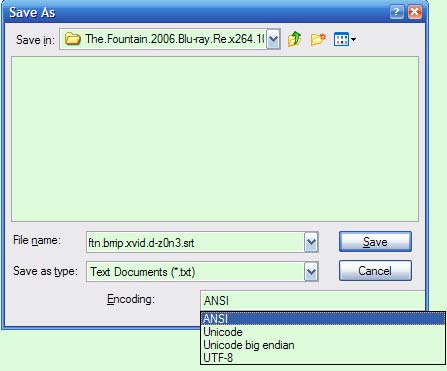This screenshot has height=371, width=447.
Task: Expand the Save in folder dropdown
Action: pos(273,39)
